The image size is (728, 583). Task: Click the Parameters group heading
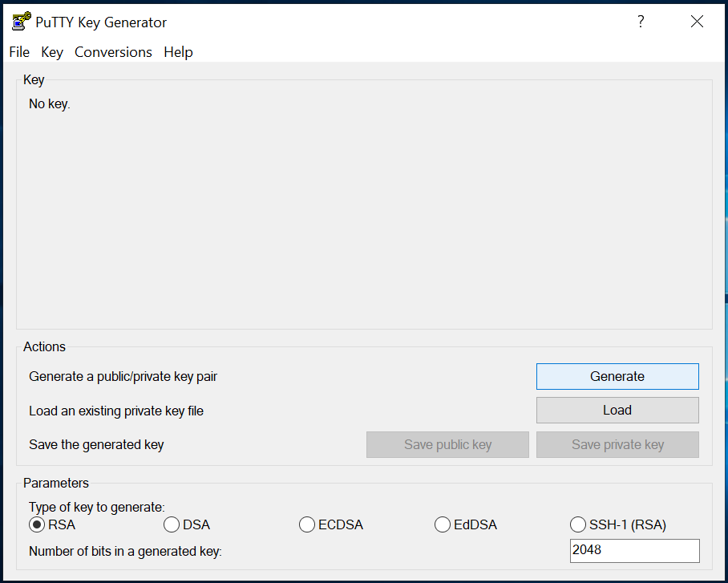[55, 483]
